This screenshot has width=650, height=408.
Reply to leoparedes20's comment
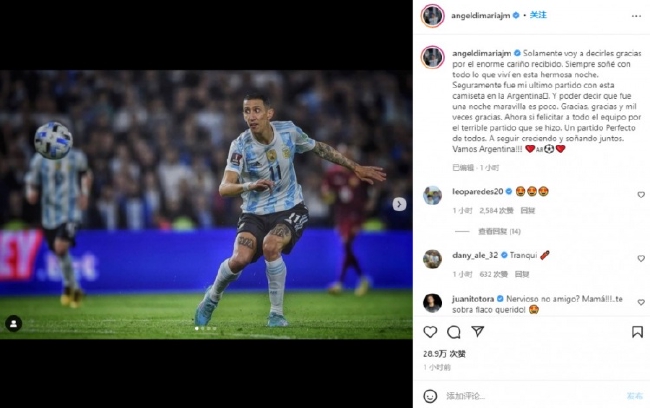tap(528, 210)
